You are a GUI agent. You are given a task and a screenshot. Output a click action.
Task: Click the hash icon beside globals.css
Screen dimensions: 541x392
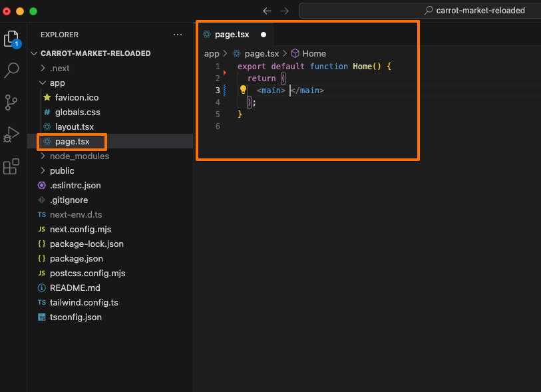tap(47, 112)
